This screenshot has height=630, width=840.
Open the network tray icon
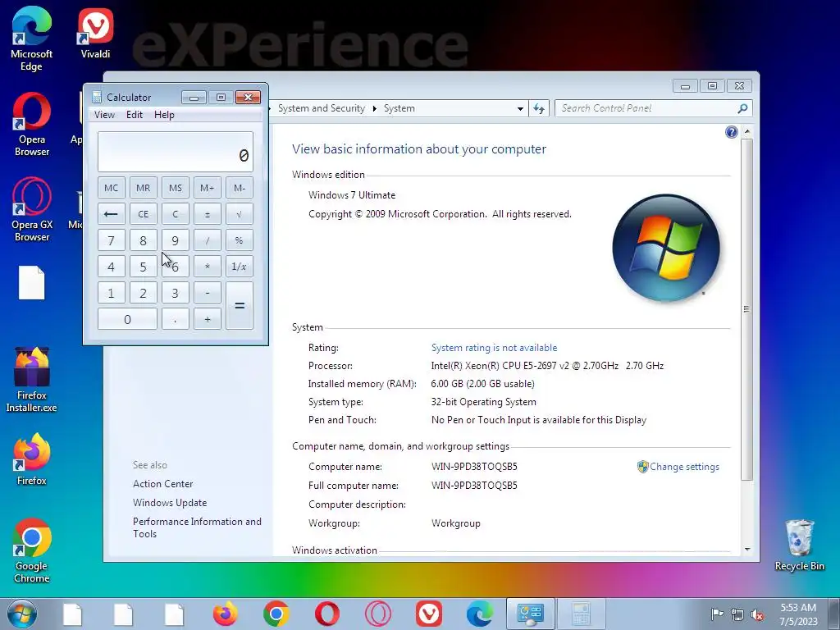[x=737, y=614]
